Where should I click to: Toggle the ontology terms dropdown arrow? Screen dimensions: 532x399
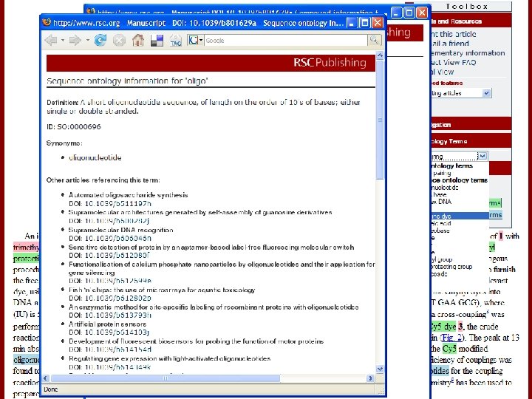482,156
